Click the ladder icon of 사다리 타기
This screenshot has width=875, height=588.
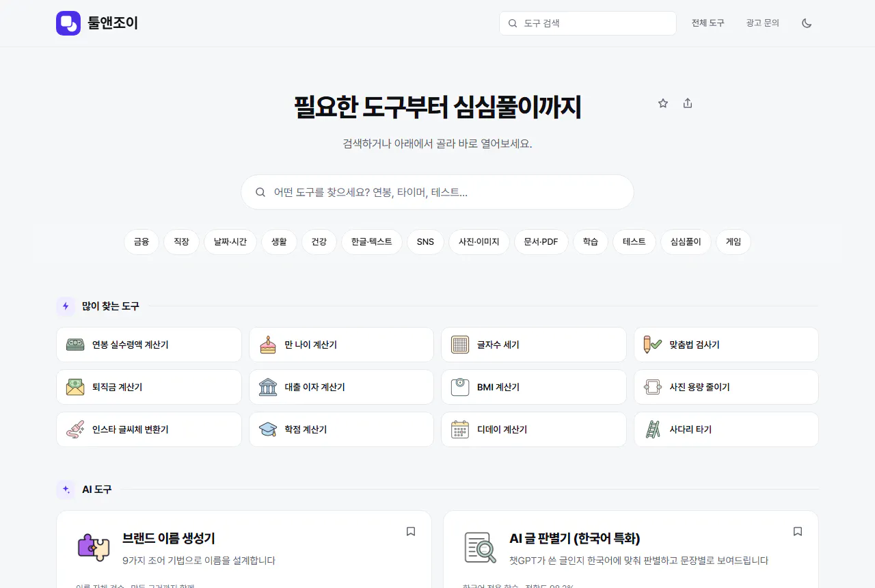[x=653, y=429]
